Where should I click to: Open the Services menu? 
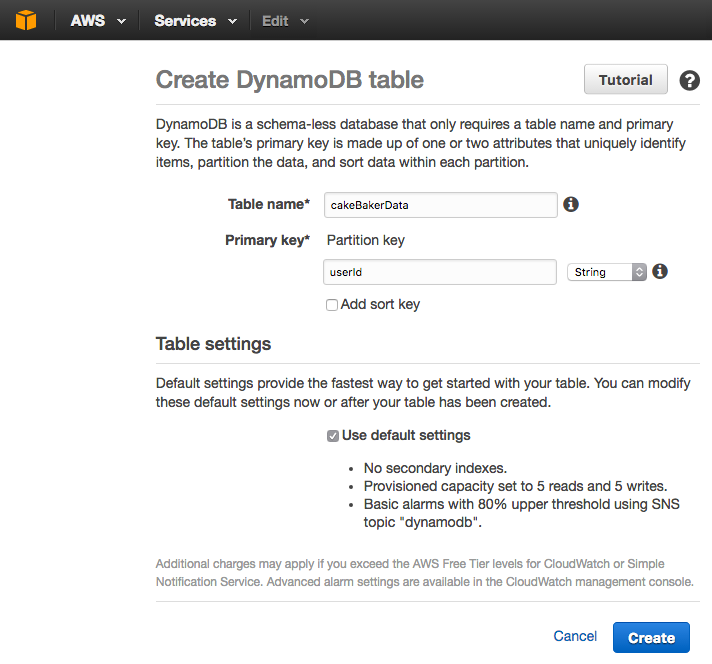tap(195, 21)
